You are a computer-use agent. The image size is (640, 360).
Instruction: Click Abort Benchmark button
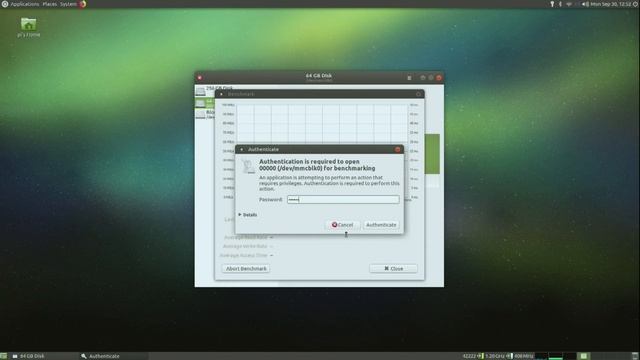pos(246,269)
